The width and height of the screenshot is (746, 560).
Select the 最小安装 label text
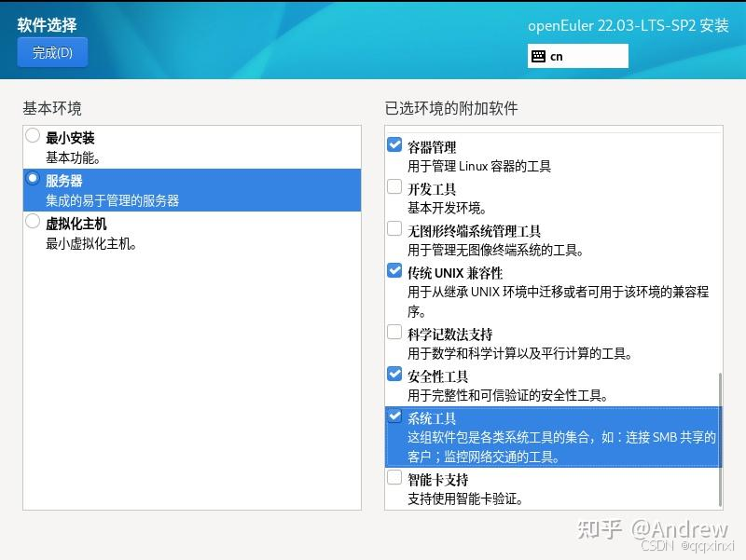(70, 138)
